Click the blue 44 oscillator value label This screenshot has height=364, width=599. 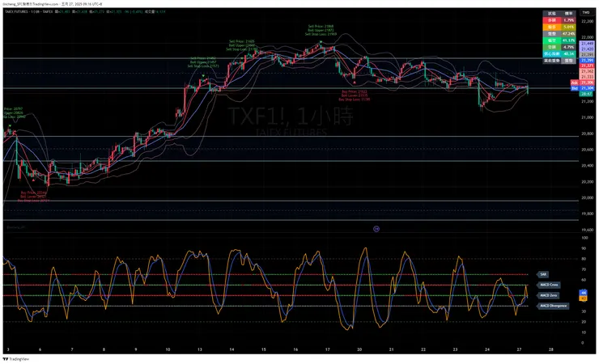click(584, 293)
